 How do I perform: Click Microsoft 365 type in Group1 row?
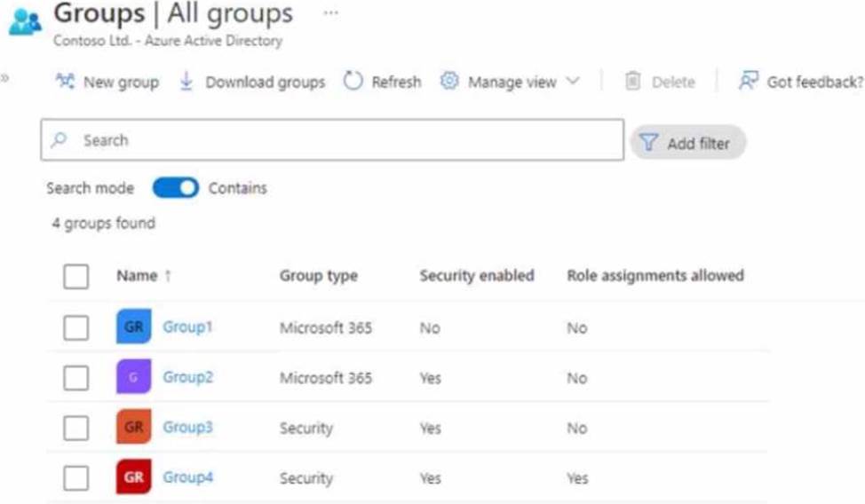tap(325, 328)
